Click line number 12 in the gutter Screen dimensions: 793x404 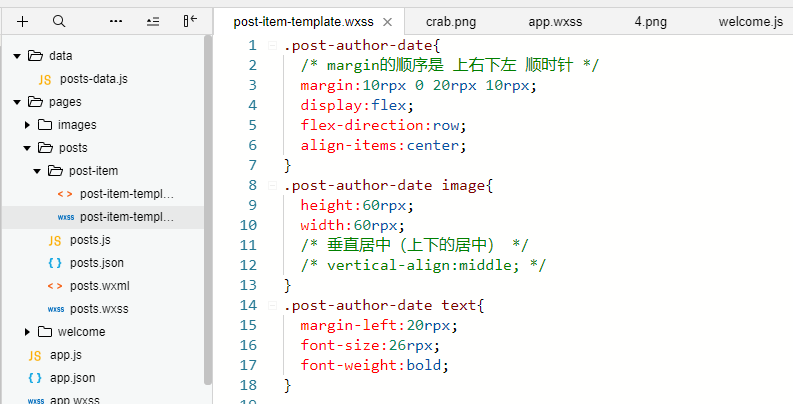(x=248, y=265)
